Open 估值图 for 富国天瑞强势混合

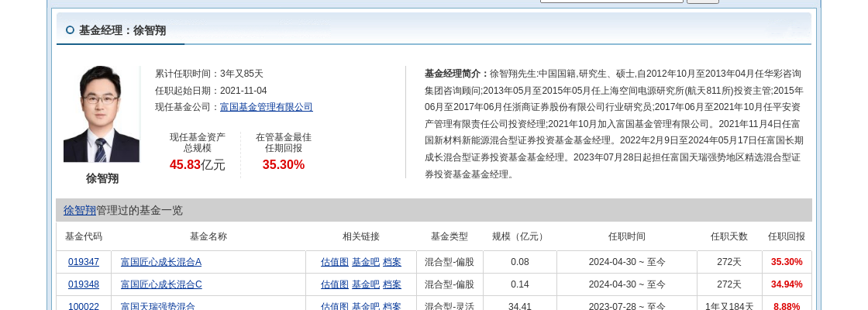335,306
